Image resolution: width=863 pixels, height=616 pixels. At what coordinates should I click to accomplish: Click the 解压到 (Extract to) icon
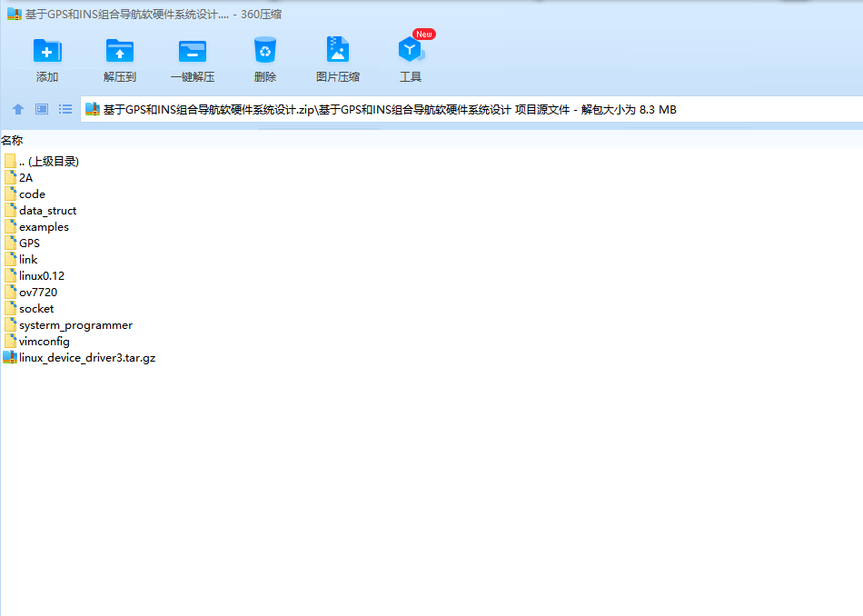119,51
